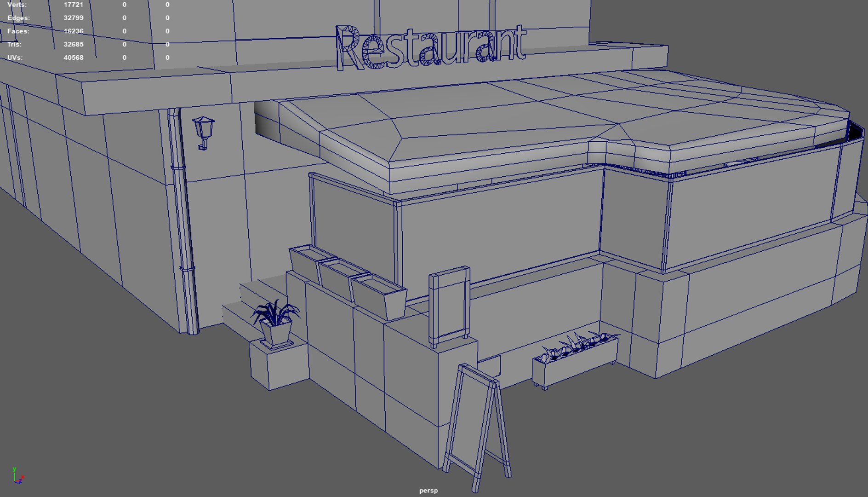This screenshot has width=868, height=497.
Task: Click the persp camera name label
Action: click(x=428, y=491)
